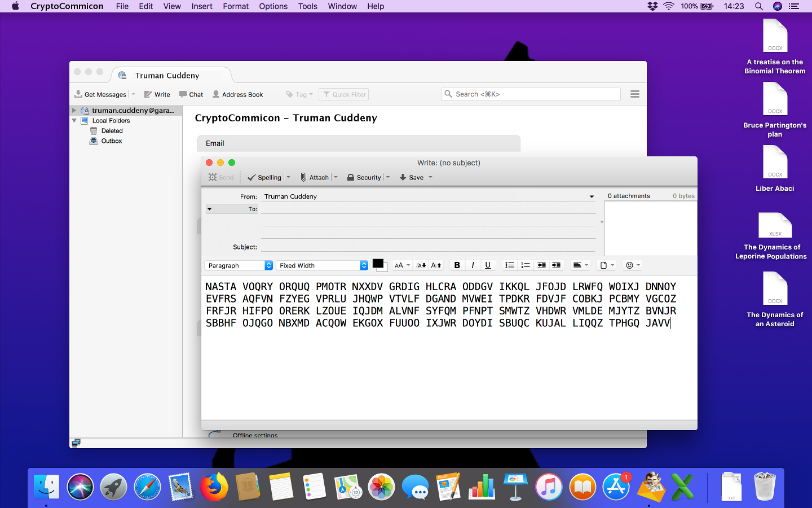Click the indent text icon
This screenshot has height=508, width=812.
(556, 265)
